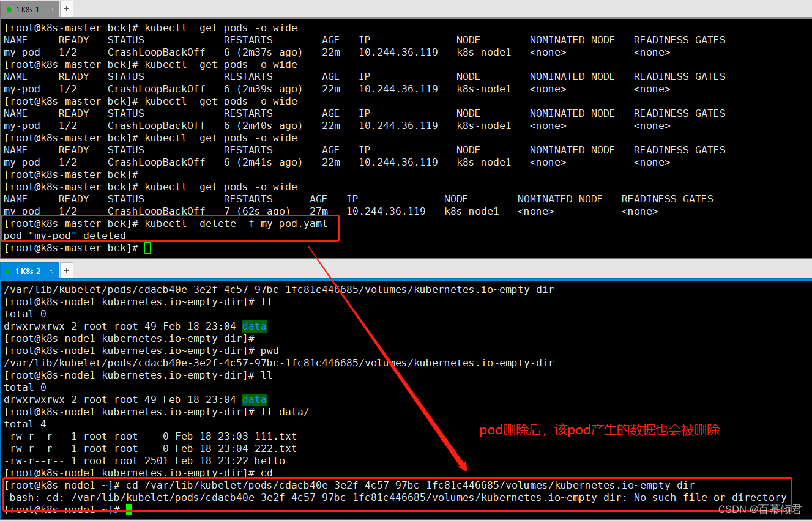Click the file name '111.txt'
This screenshot has height=521, width=812.
coord(276,437)
